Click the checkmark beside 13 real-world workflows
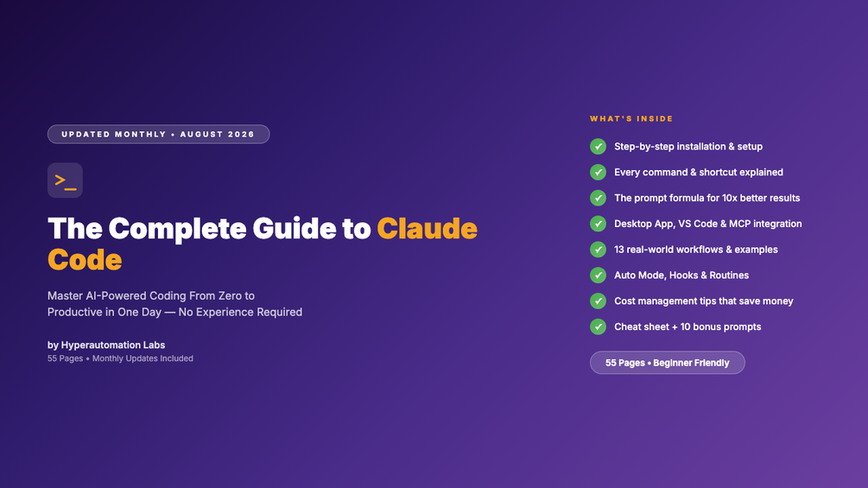 [x=598, y=250]
